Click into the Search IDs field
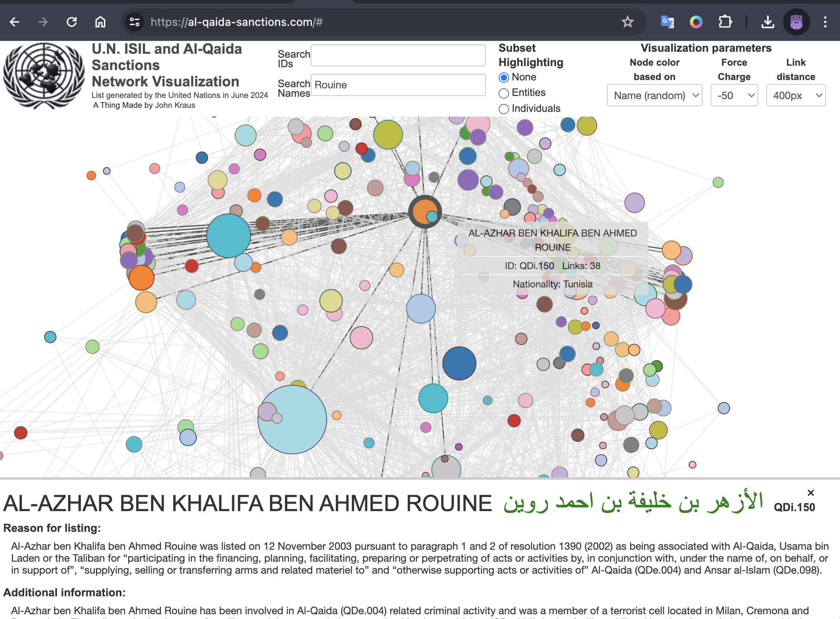Viewport: 840px width, 619px height. point(397,55)
